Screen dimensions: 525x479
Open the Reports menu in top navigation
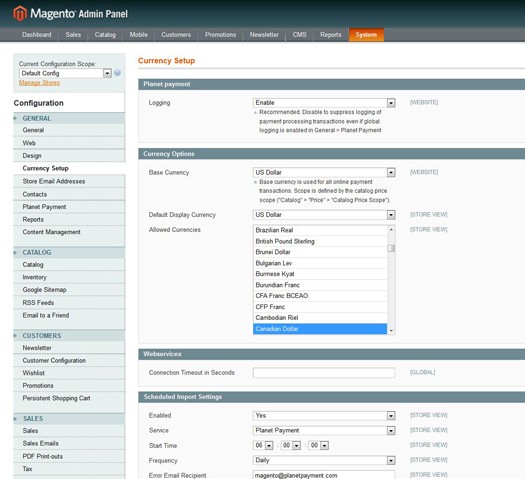[x=330, y=35]
